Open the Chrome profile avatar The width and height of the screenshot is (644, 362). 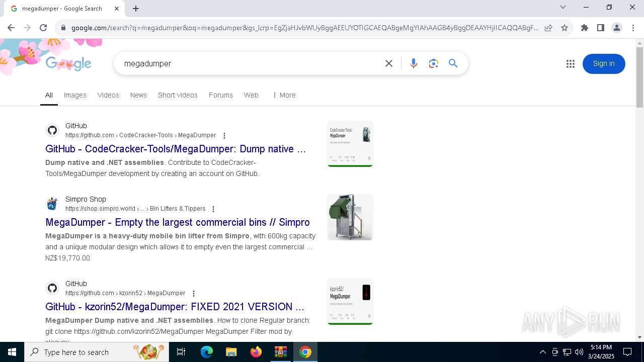pyautogui.click(x=617, y=28)
